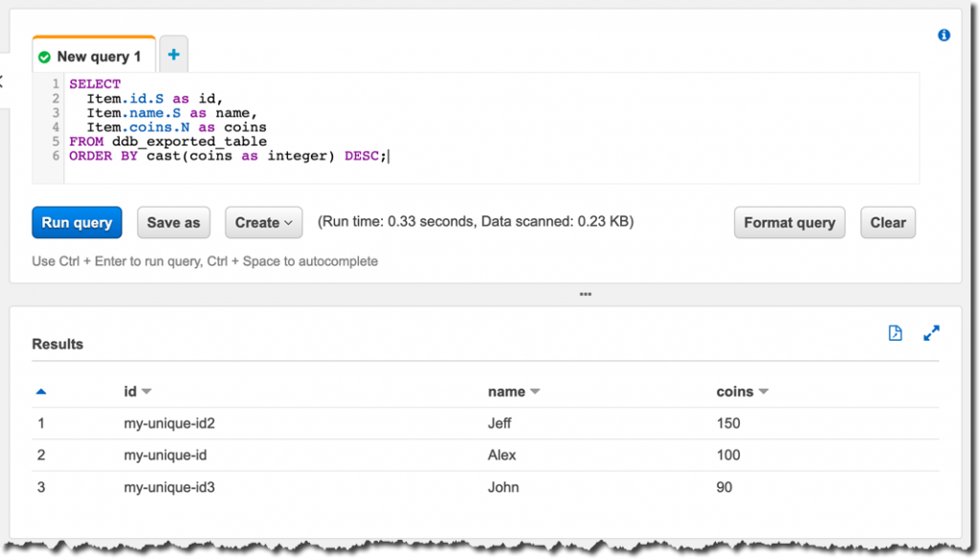Format the SQL query
Viewport: 980px width, 560px height.
790,222
